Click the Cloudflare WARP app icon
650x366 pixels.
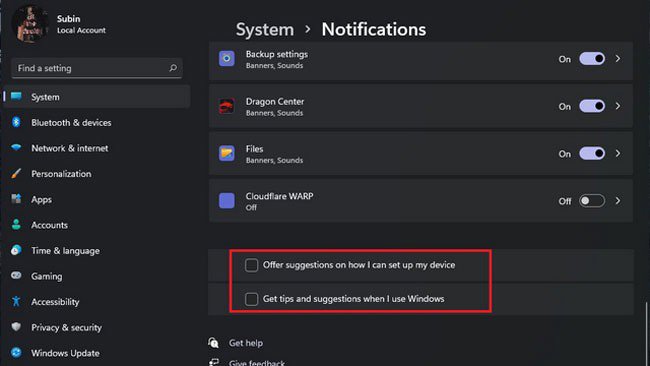(x=227, y=201)
